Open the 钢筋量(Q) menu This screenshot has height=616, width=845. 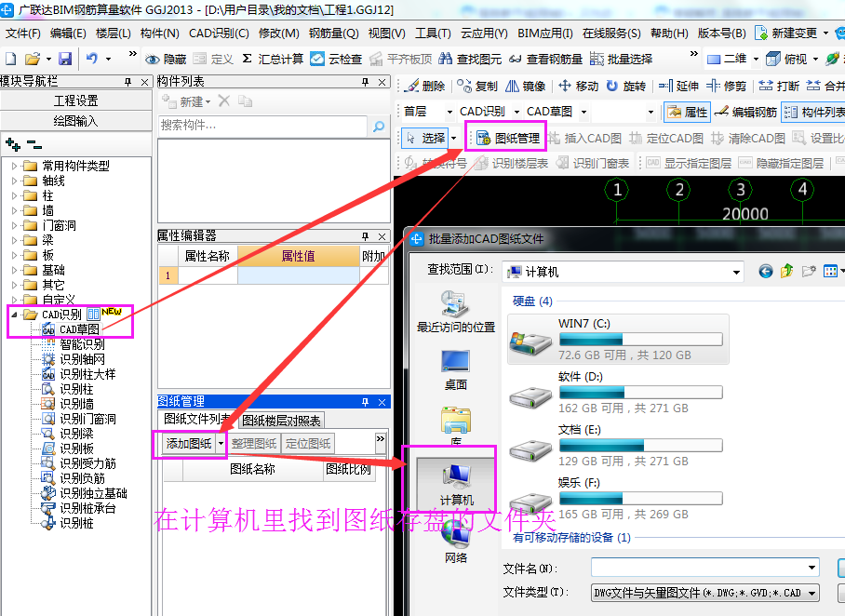pyautogui.click(x=333, y=33)
